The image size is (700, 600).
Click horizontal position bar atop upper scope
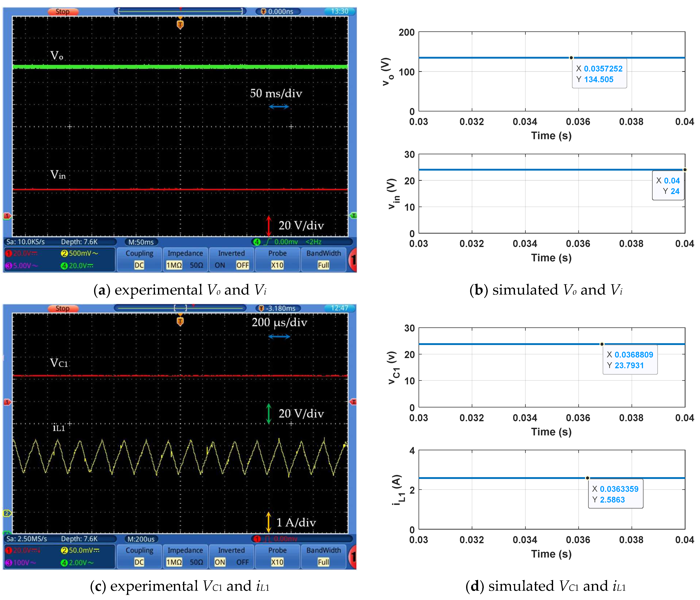(x=180, y=11)
